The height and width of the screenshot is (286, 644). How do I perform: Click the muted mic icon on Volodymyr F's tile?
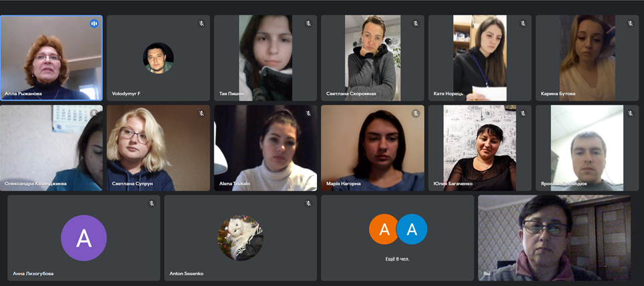tap(202, 23)
